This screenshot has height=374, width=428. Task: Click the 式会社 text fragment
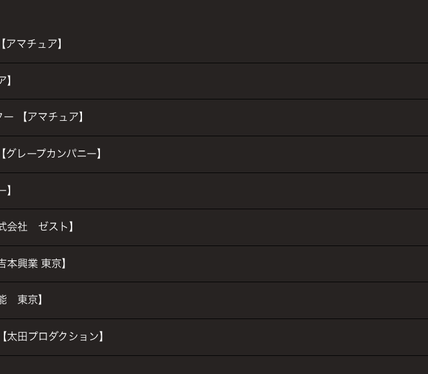coord(13,227)
